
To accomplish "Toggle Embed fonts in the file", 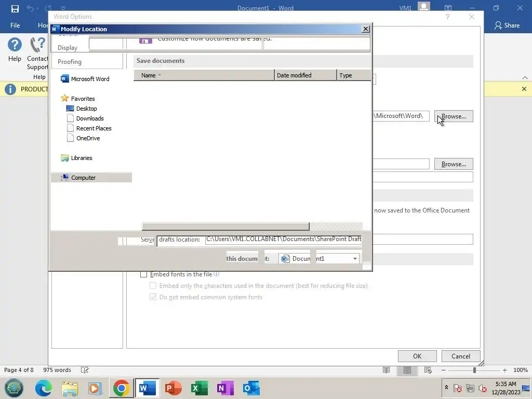I will [143, 274].
